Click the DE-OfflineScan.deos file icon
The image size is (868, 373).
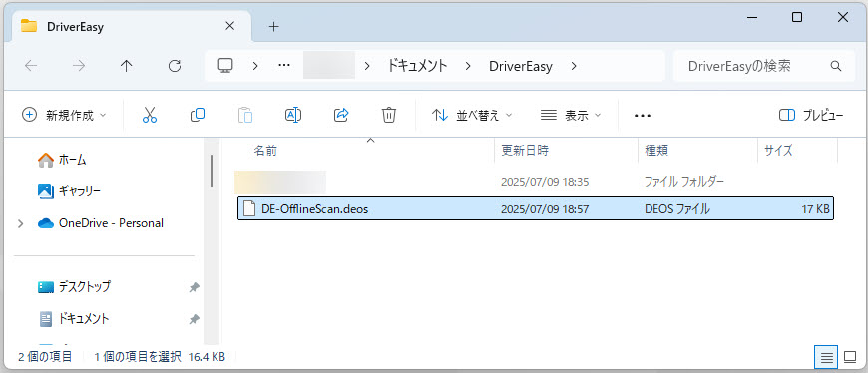[250, 209]
